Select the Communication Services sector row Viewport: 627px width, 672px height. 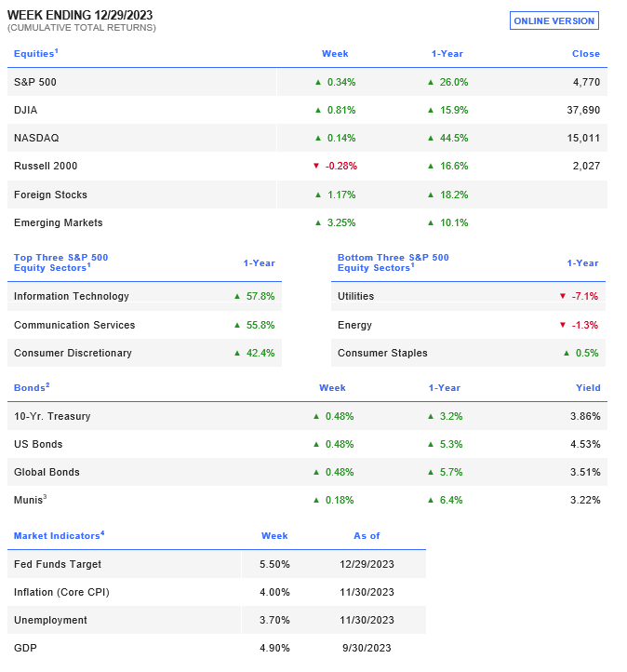pyautogui.click(x=144, y=325)
